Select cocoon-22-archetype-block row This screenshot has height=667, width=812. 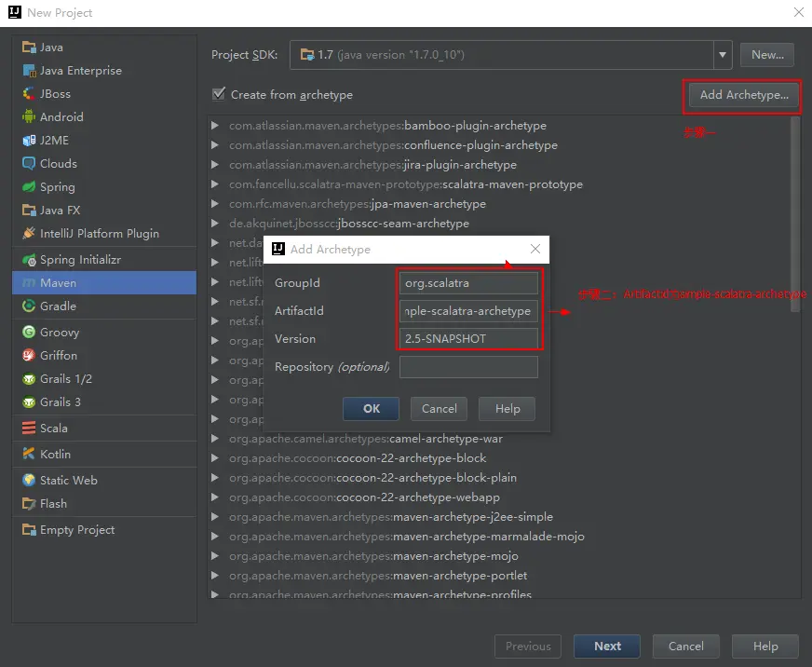pos(505,458)
